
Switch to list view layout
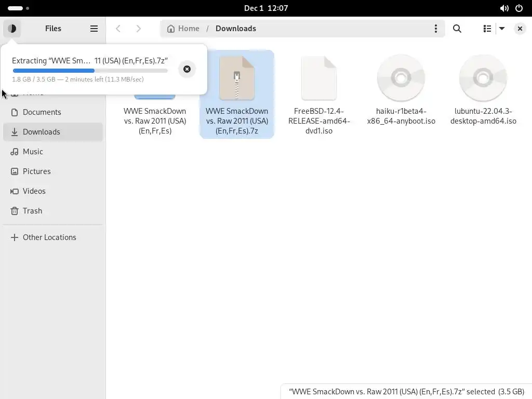487,29
